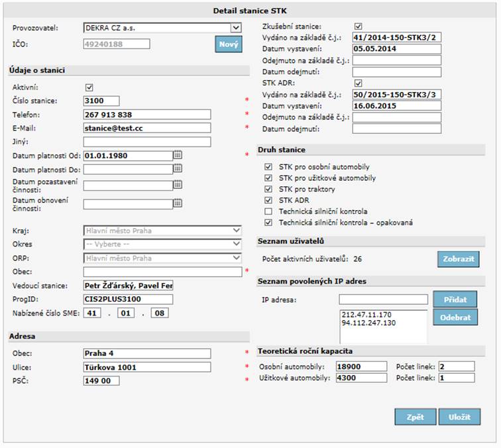Click the Osobní automobily capacity field
Screen dimensions: 501x448
[361, 366]
